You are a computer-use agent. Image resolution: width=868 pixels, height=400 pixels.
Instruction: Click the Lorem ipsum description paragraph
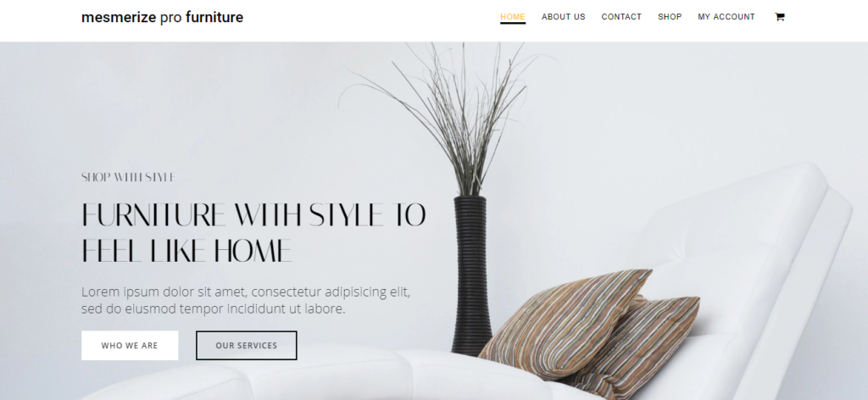click(x=246, y=300)
